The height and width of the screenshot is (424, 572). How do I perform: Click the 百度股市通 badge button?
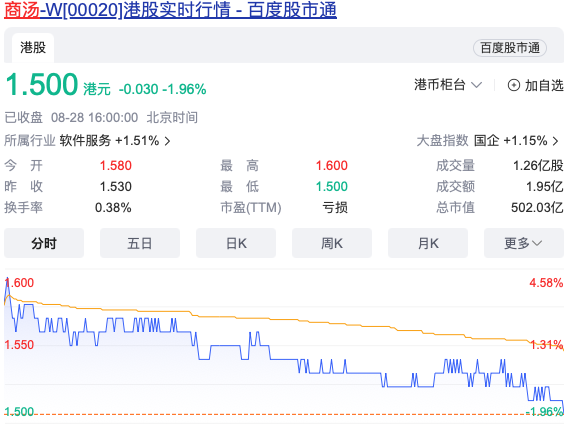coord(510,48)
